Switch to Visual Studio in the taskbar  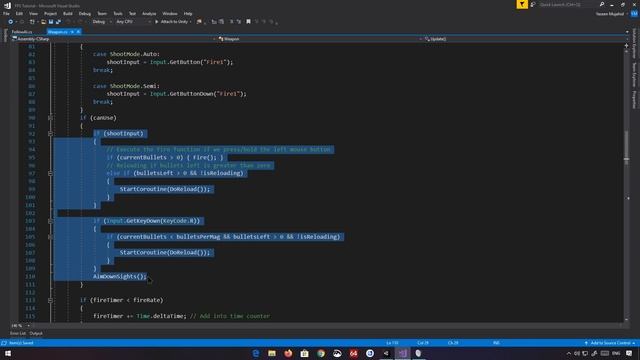(402, 353)
